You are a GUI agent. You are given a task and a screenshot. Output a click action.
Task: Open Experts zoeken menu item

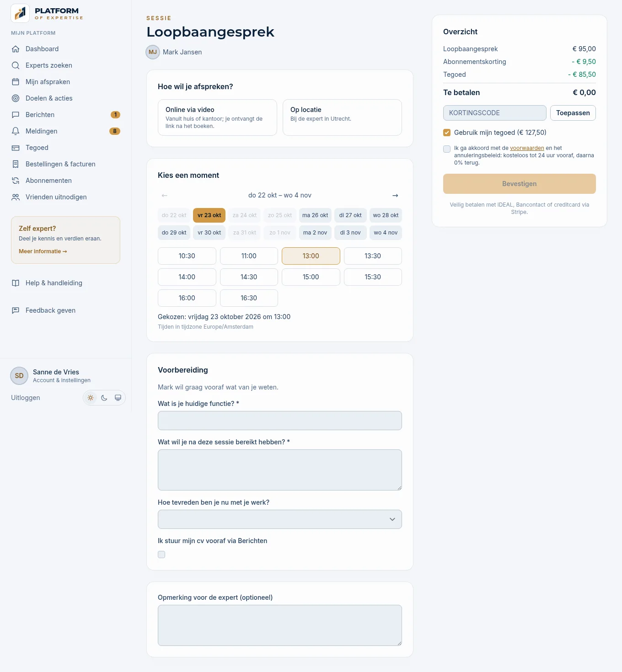point(66,65)
